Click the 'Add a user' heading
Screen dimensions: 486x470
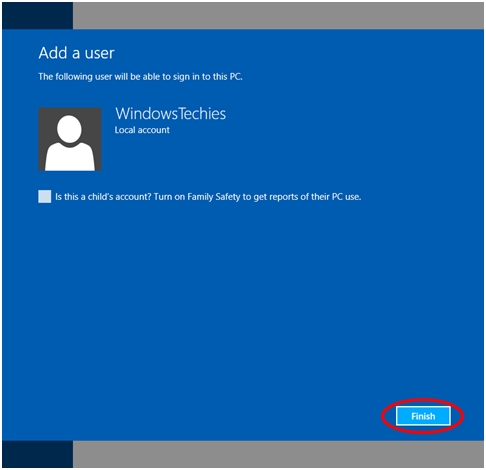click(x=76, y=53)
